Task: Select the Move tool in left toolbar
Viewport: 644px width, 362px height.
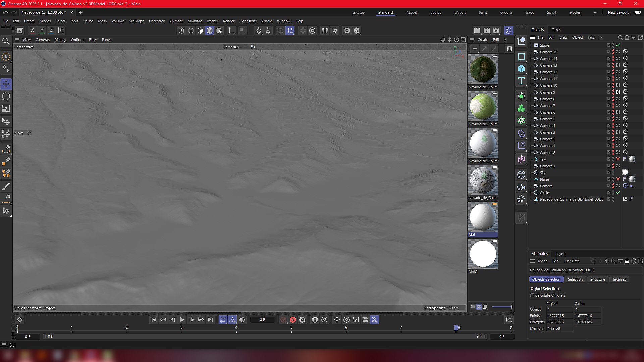Action: [6, 84]
